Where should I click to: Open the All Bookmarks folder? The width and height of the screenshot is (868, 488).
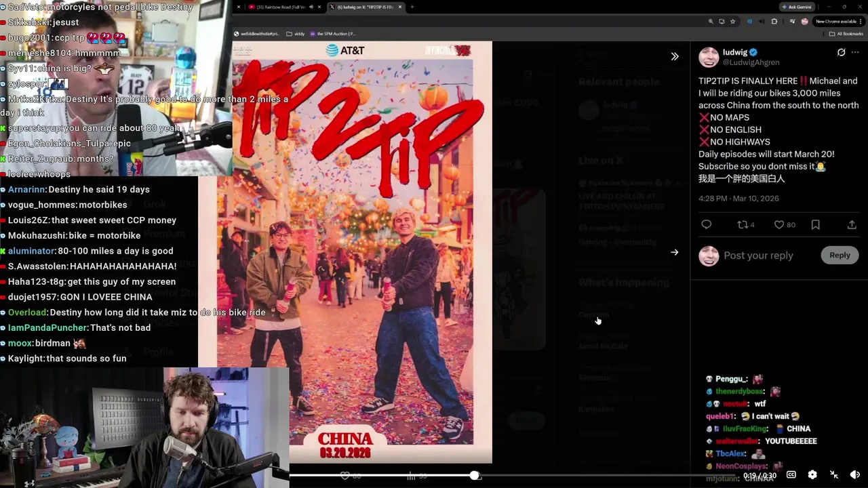(x=847, y=34)
